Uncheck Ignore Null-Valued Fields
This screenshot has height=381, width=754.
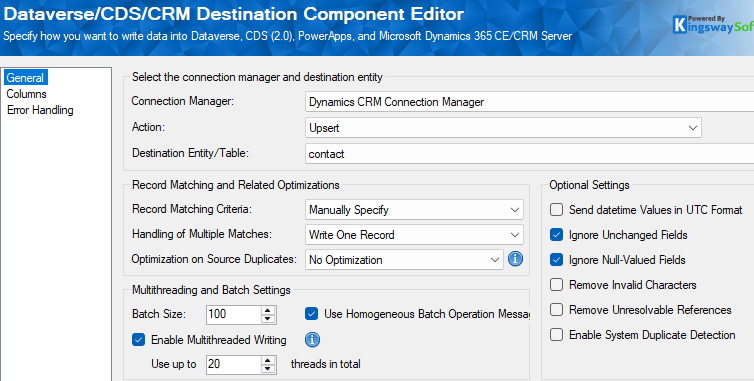pos(556,260)
